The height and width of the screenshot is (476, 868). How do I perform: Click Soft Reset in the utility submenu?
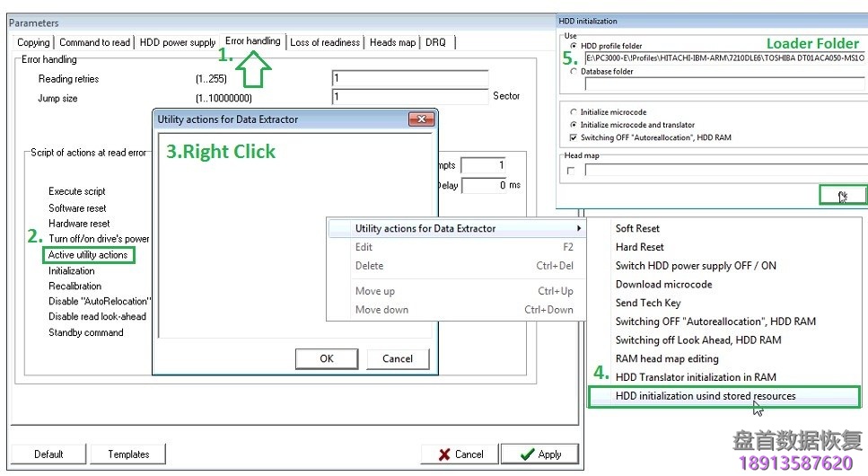tap(637, 228)
